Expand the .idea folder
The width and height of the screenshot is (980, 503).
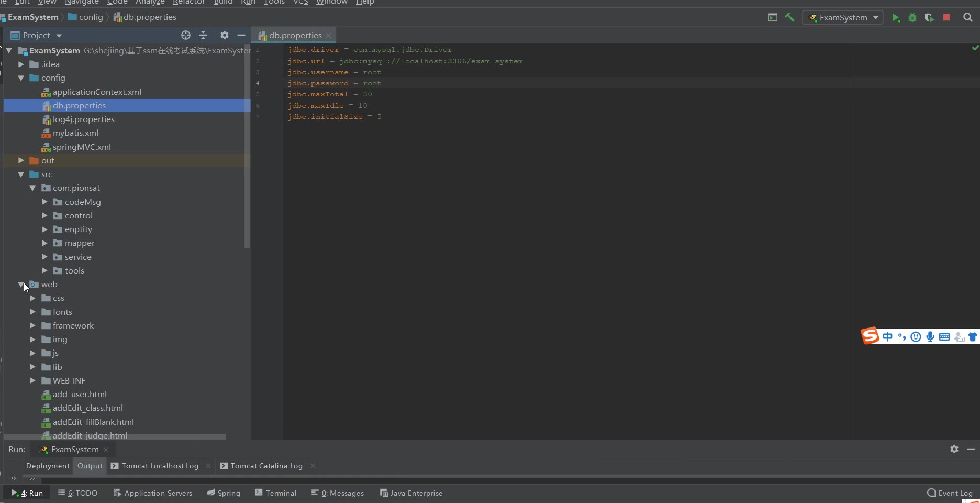(21, 64)
